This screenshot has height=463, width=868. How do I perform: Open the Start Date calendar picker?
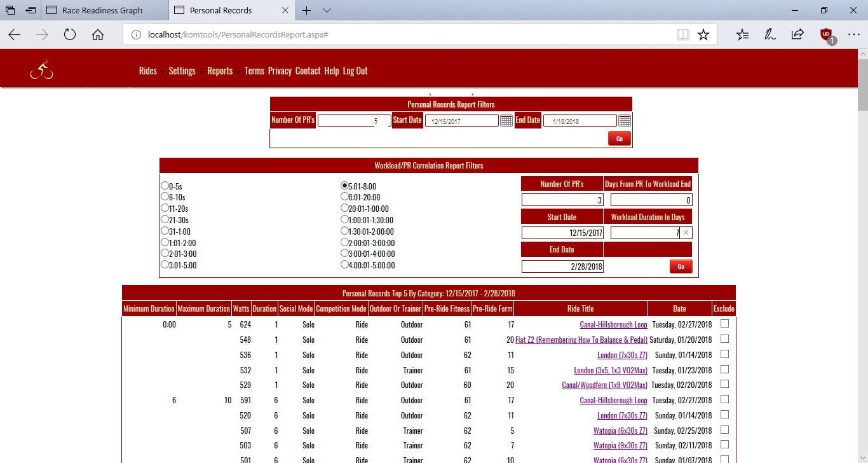tap(506, 121)
